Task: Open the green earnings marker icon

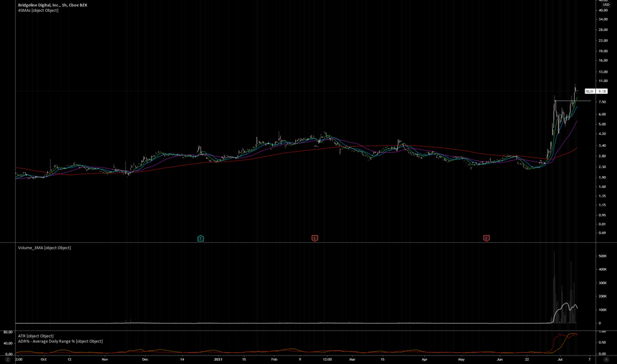Action: click(201, 238)
